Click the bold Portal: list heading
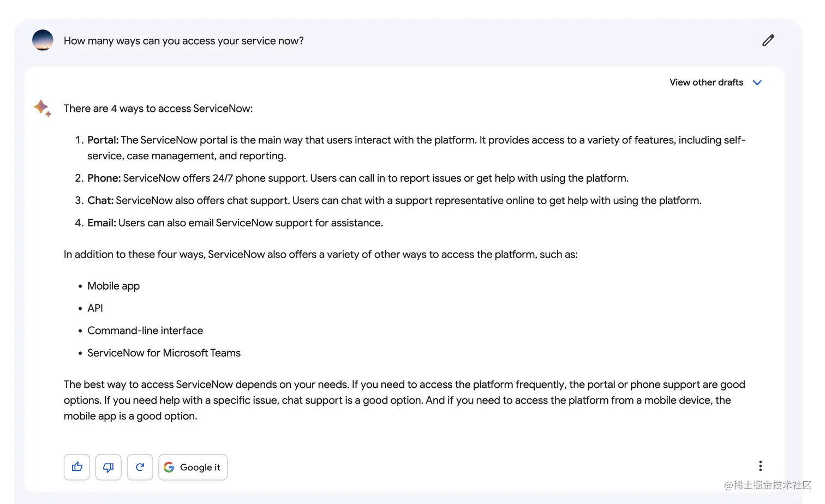825x504 pixels. click(103, 140)
